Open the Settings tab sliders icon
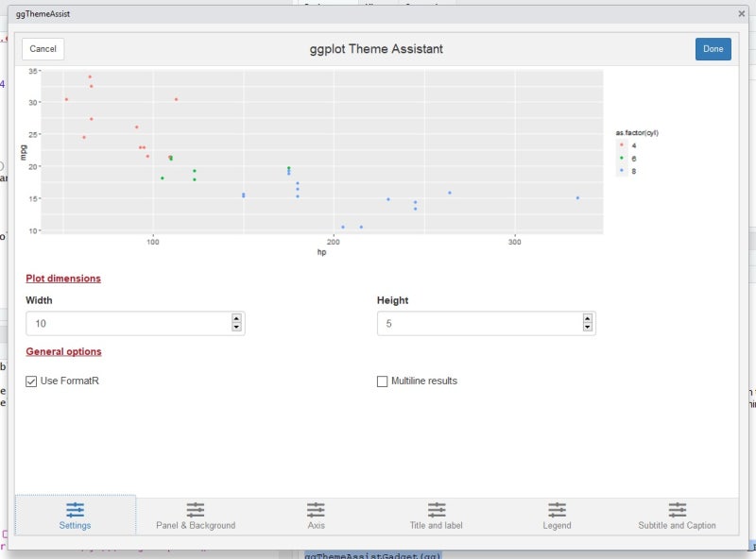Viewport: 756px width, 559px height. pos(75,509)
